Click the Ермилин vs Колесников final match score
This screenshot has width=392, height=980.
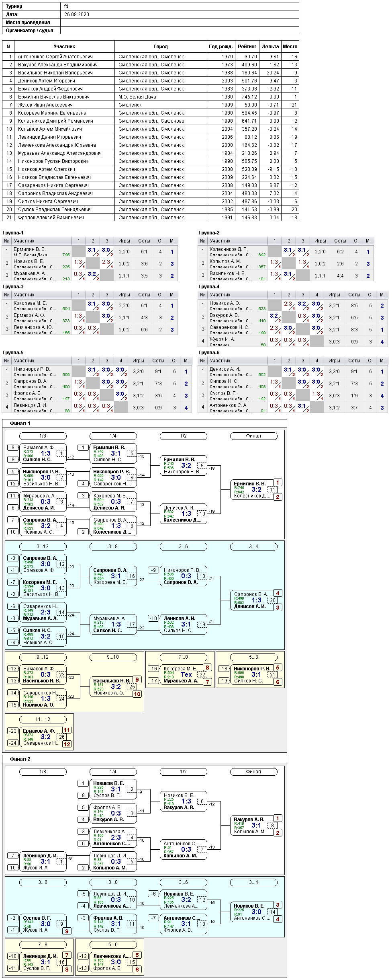256,490
